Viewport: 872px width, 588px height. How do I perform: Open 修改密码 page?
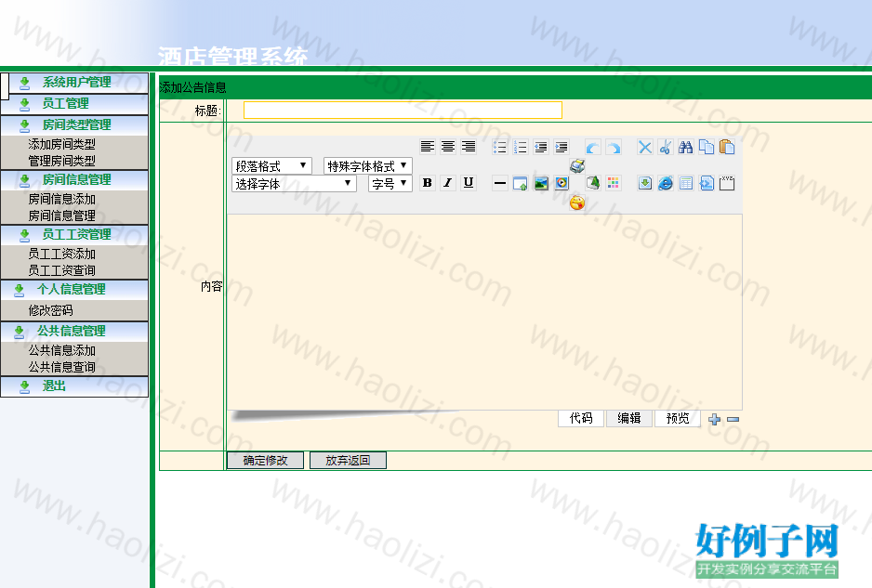pos(50,310)
